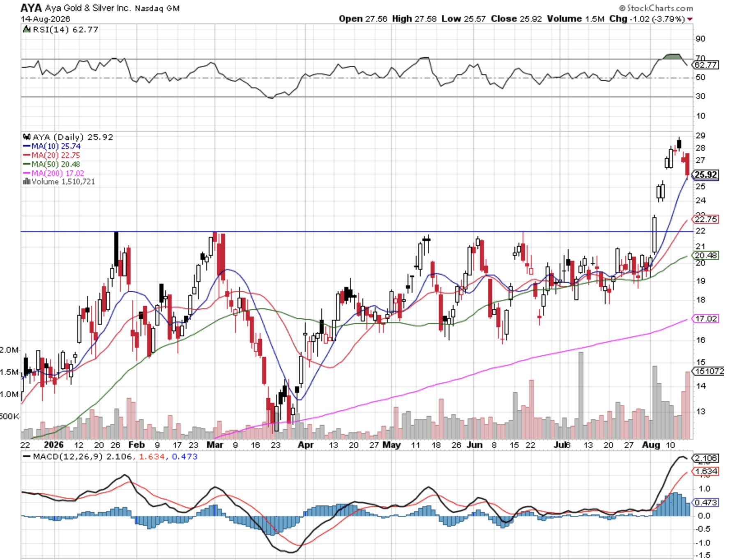Click the candlestick icon beside AYA (Daily)
Screen dimensions: 742x560
point(27,137)
